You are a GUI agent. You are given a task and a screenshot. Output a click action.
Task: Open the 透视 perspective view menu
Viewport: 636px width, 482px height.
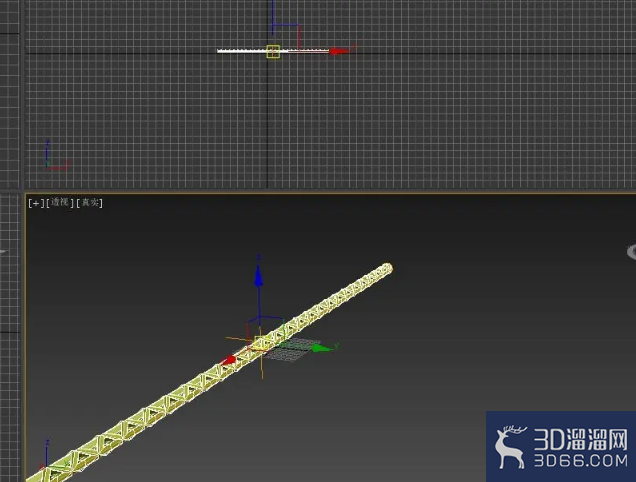point(60,202)
